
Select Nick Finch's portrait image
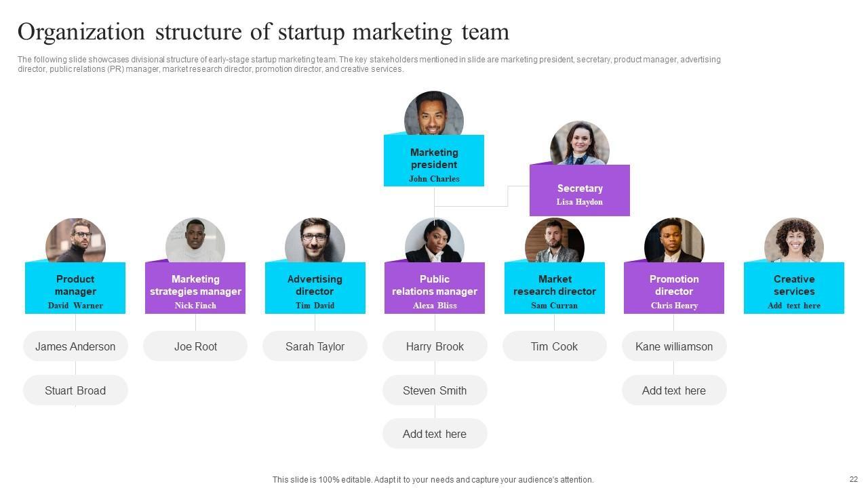pyautogui.click(x=195, y=241)
